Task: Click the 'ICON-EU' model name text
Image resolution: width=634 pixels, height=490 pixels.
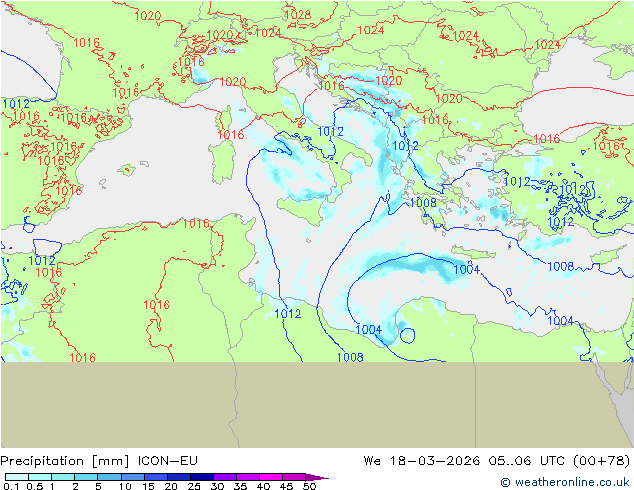Action: [x=167, y=461]
